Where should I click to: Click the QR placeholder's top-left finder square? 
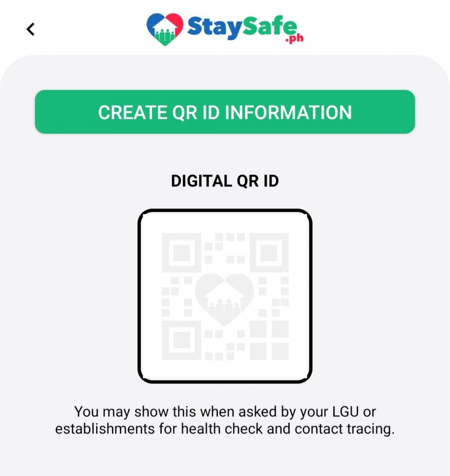181,253
